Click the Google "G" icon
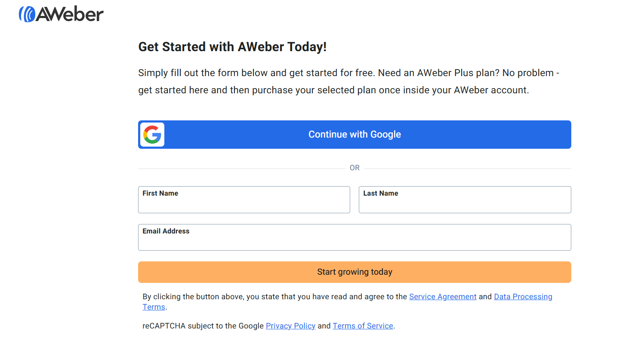Image resolution: width=644 pixels, height=362 pixels. tap(151, 135)
